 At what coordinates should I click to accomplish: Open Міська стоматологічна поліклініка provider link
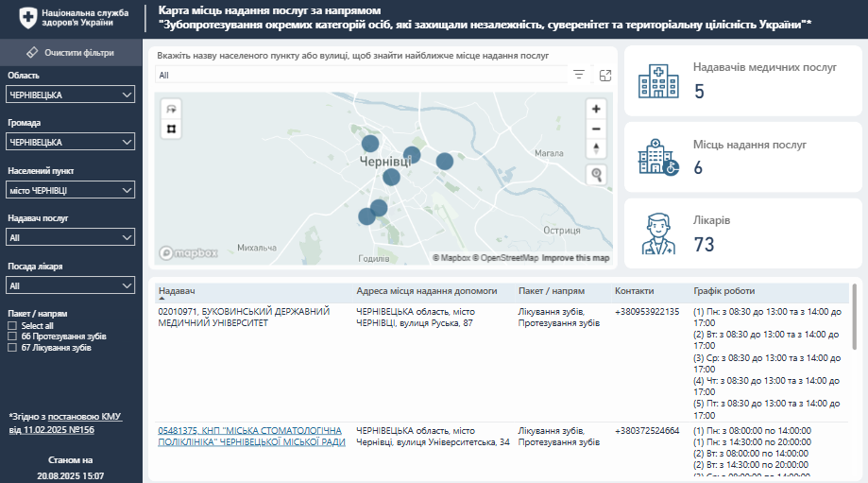pos(251,436)
